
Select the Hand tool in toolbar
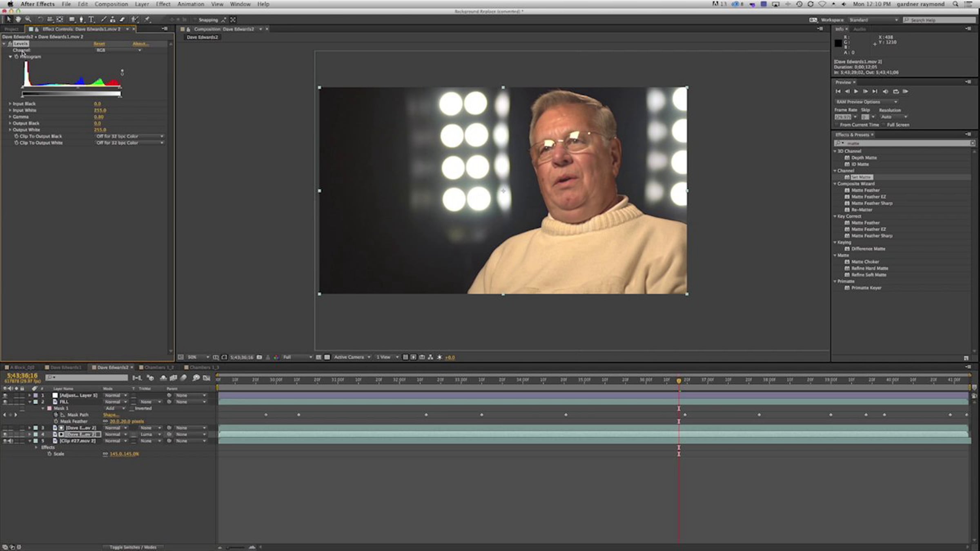coord(18,19)
